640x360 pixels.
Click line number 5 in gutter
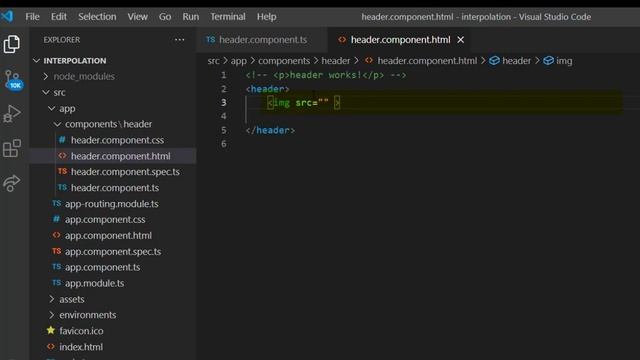pos(224,130)
